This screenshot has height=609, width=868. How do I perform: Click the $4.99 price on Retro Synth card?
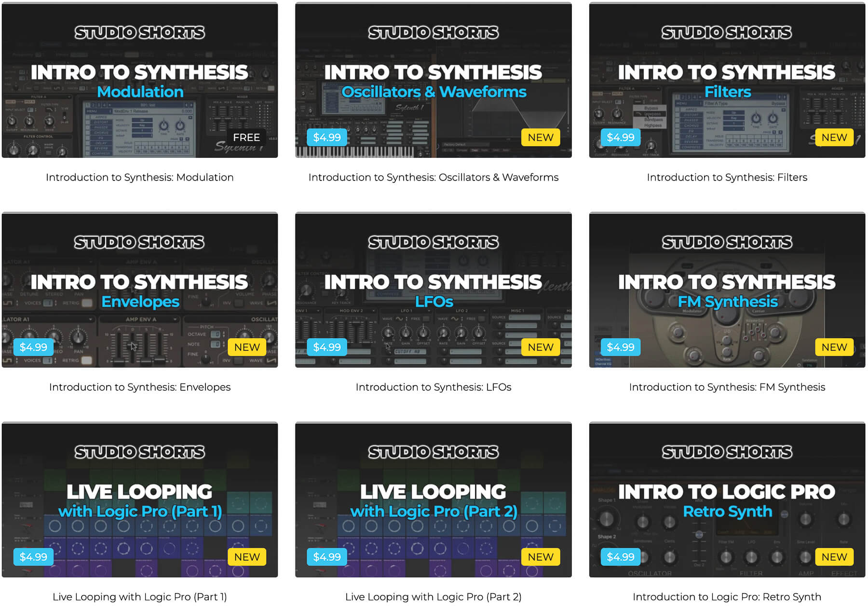pyautogui.click(x=621, y=557)
